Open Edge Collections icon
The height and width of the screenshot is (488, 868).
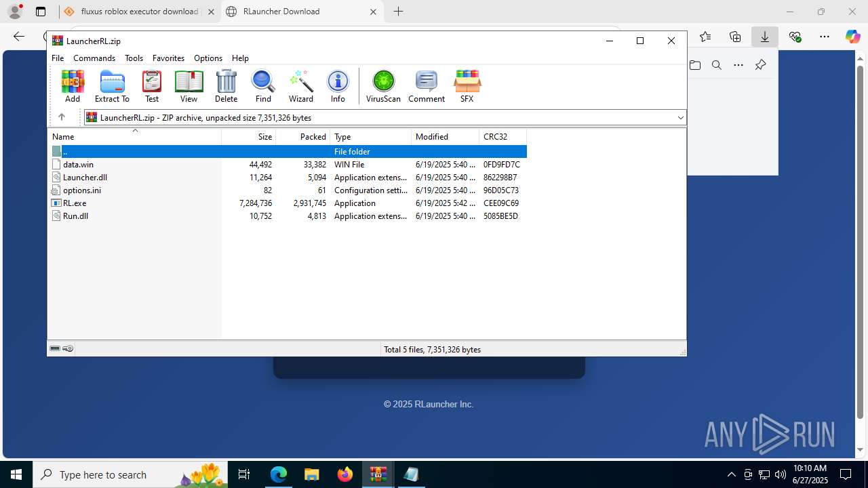point(735,37)
